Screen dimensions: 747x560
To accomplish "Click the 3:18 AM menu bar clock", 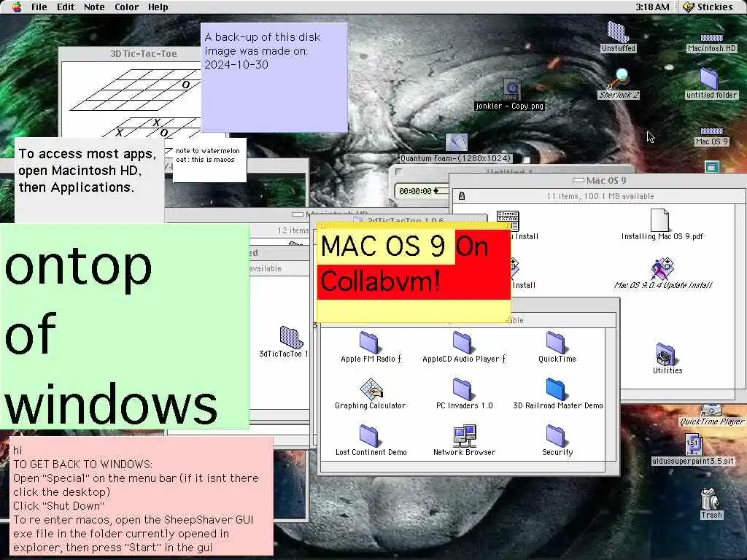I will click(652, 7).
